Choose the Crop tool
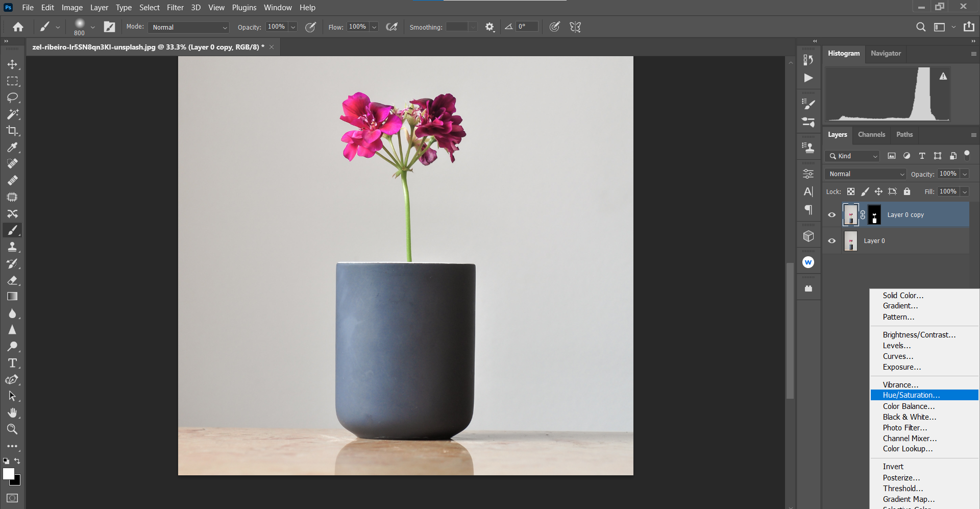This screenshot has height=509, width=980. 12,131
